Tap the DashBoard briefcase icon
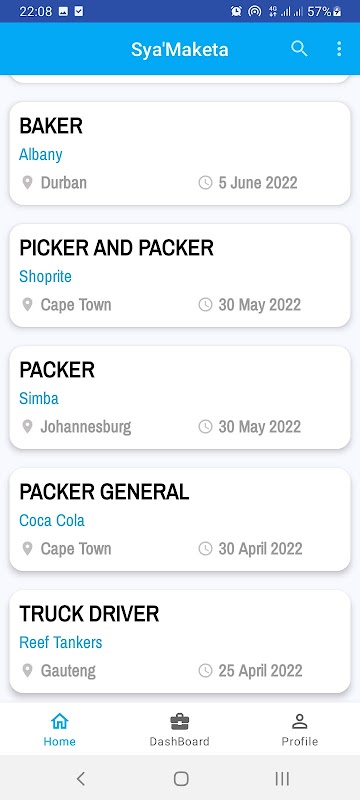Viewport: 360px width, 800px height. (x=179, y=721)
